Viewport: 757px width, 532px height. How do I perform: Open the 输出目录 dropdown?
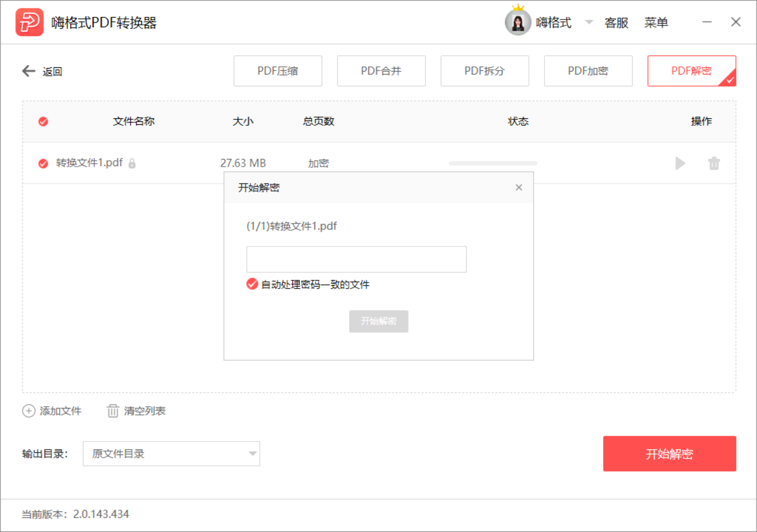(253, 453)
